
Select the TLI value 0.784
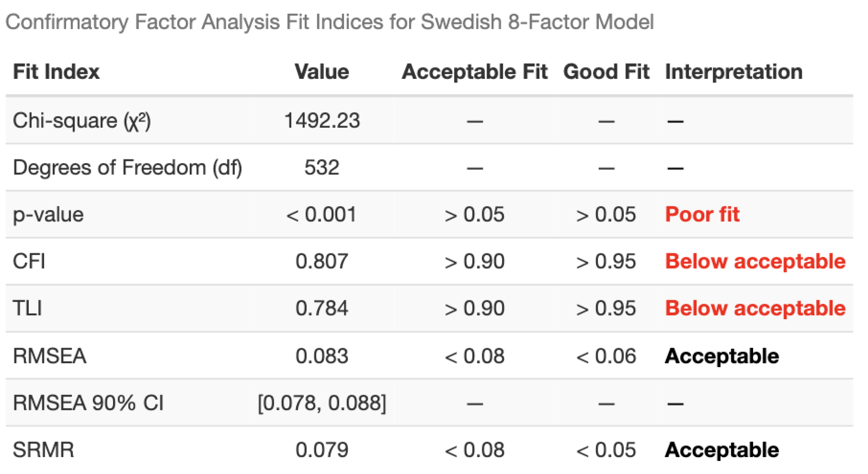(x=322, y=308)
